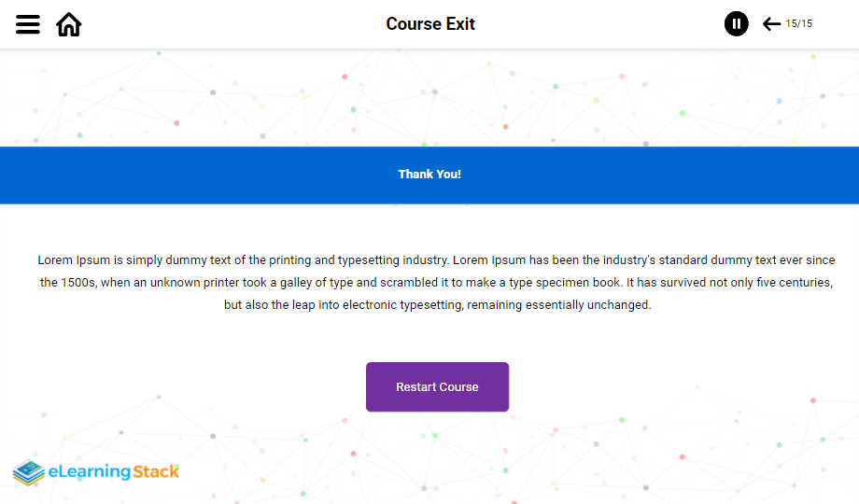Image resolution: width=859 pixels, height=504 pixels.
Task: Click the orange "Stack" word in the logo
Action: click(x=155, y=471)
